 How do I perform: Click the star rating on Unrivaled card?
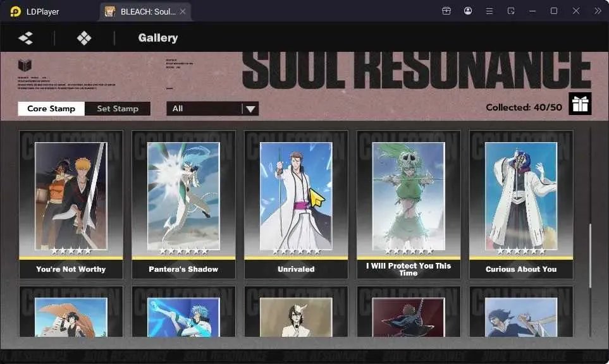[x=296, y=252]
